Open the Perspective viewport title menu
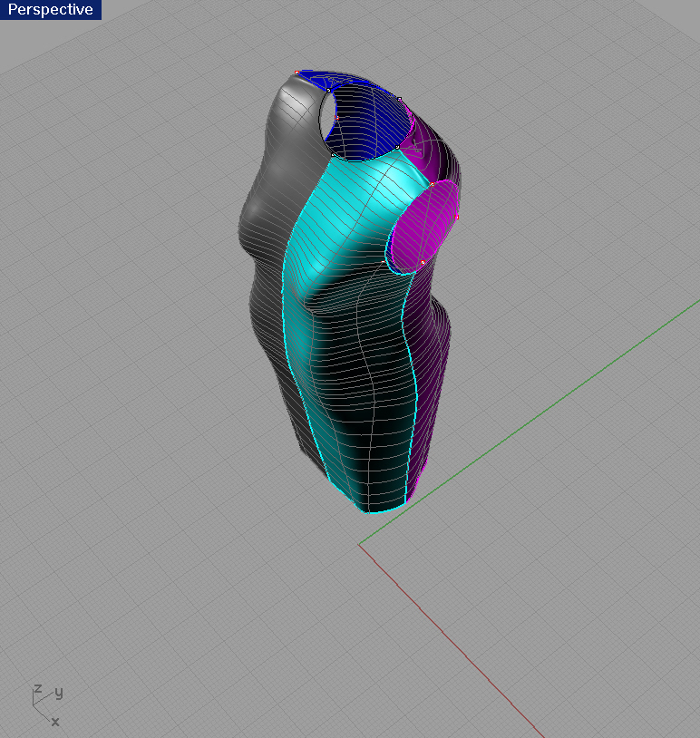Screen dimensions: 700x738 [x=51, y=10]
